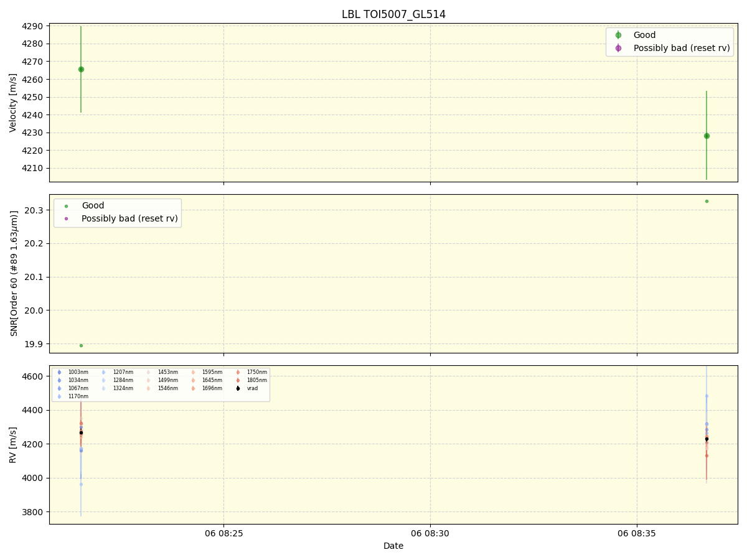Image resolution: width=747 pixels, height=560 pixels.
Task: Click the 20.0 tick on the SNR axis
Action: coord(35,310)
